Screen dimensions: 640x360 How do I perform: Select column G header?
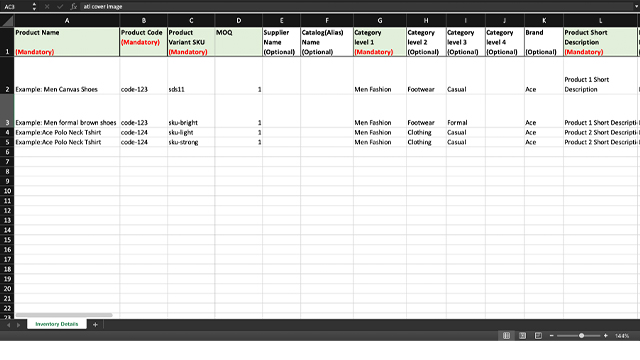[380, 20]
